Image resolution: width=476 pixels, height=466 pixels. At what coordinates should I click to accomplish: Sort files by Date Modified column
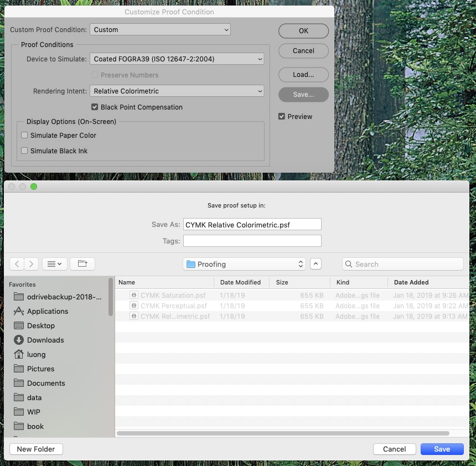click(x=241, y=282)
